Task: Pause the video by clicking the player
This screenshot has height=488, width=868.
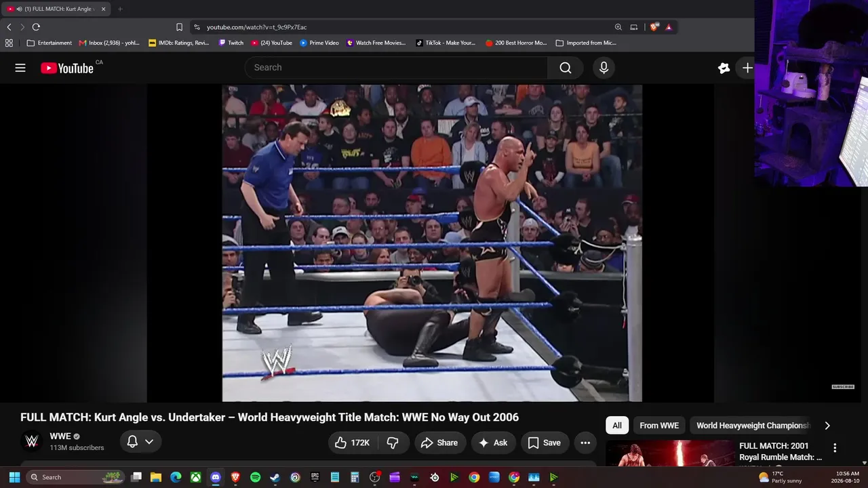Action: coord(432,243)
